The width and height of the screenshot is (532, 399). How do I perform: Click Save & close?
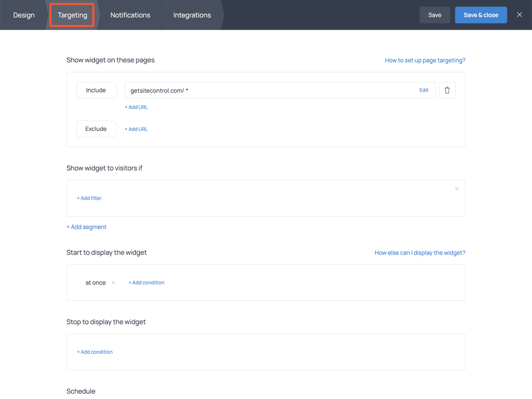pyautogui.click(x=481, y=15)
